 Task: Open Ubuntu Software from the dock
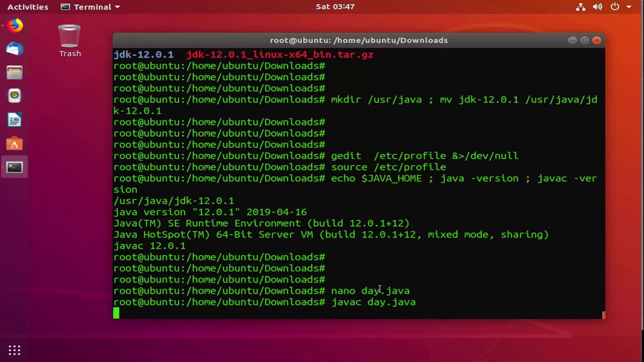coord(15,144)
